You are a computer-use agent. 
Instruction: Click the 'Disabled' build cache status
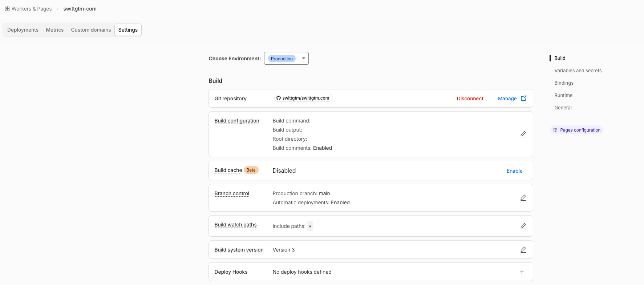[284, 170]
